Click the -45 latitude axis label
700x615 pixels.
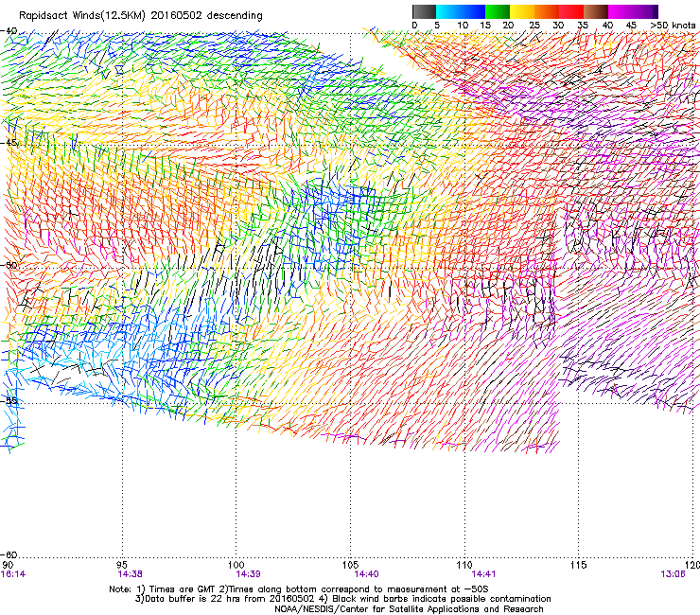[9, 143]
